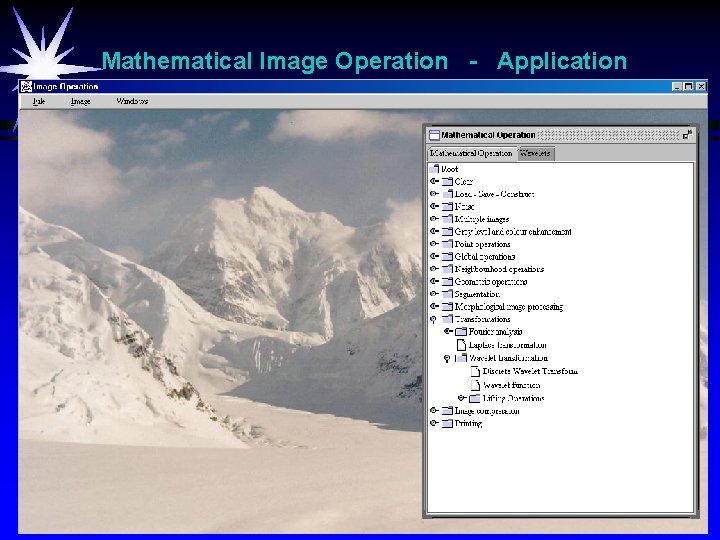Click the Fourier analysis folder icon
Screen dimensions: 720x540
[461, 332]
